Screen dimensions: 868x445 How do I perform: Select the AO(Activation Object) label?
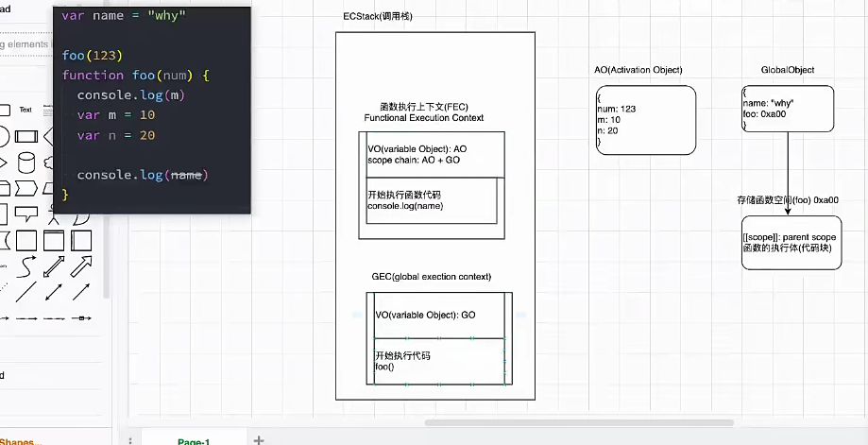click(x=638, y=70)
